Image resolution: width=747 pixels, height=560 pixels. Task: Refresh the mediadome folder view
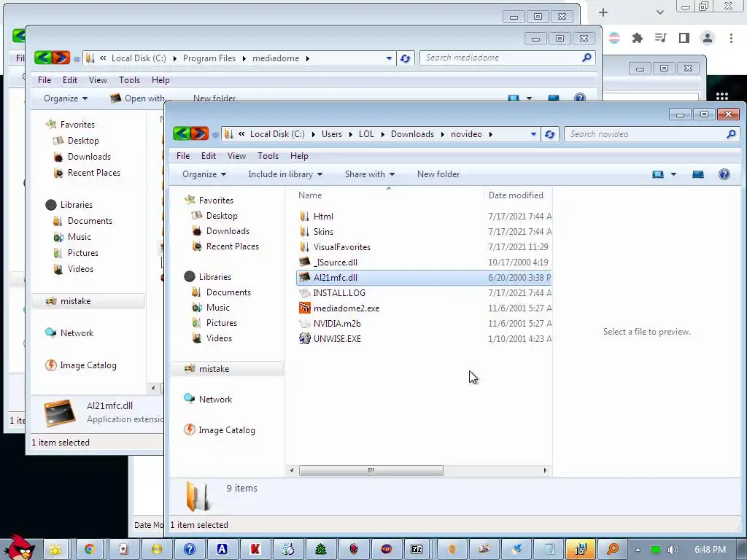(406, 58)
